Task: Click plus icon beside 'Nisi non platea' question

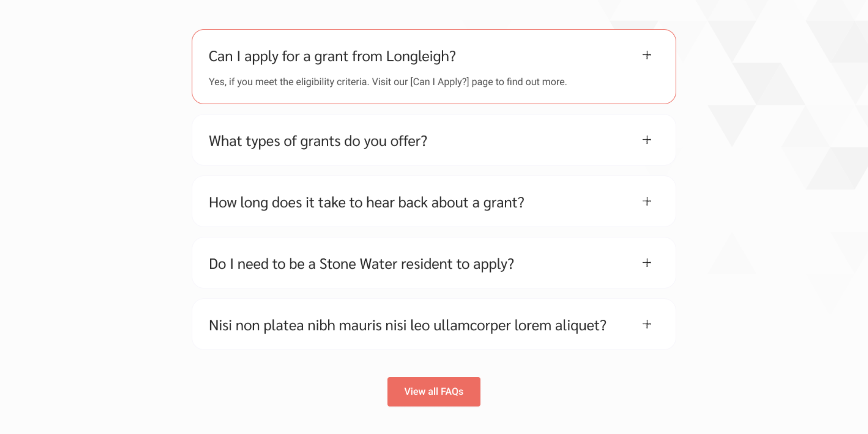Action: click(x=646, y=325)
